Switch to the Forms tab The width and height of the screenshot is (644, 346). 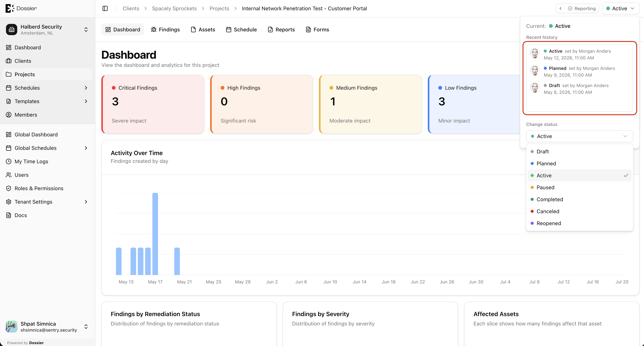(x=318, y=30)
